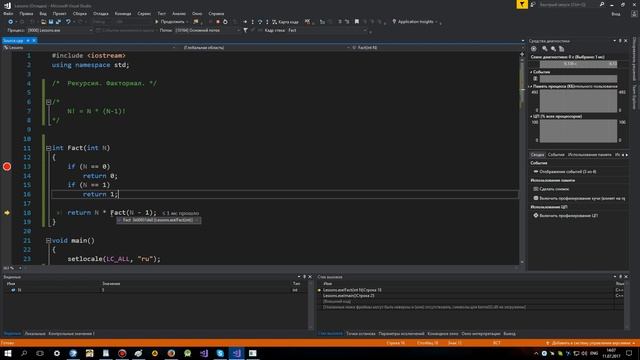The width and height of the screenshot is (640, 360).
Task: Click the diagnostics tools settings gear icon
Action: 533,49
